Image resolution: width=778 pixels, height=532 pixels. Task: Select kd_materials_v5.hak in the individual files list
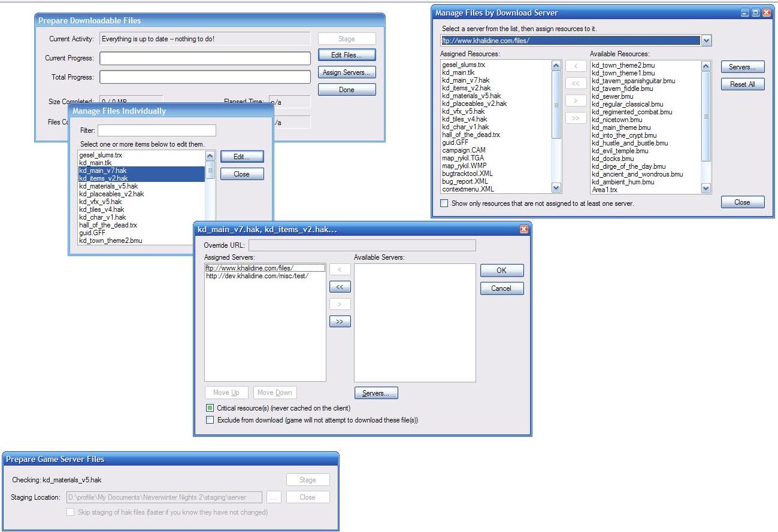[x=108, y=186]
